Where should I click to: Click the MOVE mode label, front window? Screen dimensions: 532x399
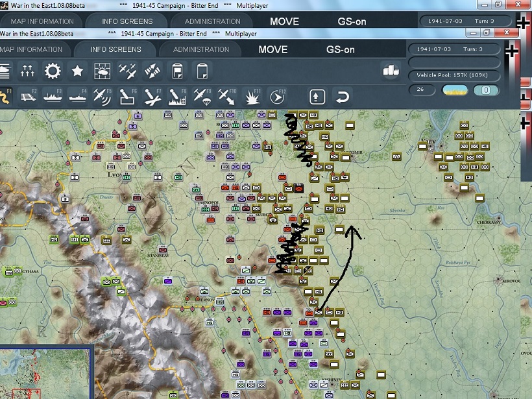pos(272,49)
